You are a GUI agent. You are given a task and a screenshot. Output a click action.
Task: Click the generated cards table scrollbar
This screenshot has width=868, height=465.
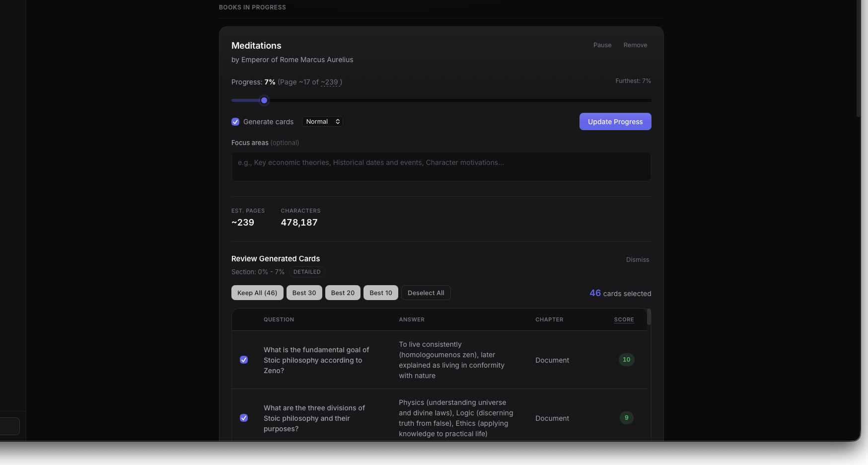[649, 317]
